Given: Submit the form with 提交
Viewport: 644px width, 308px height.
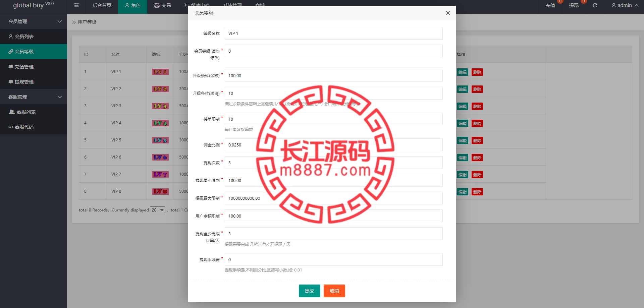Looking at the screenshot, I should [x=310, y=291].
